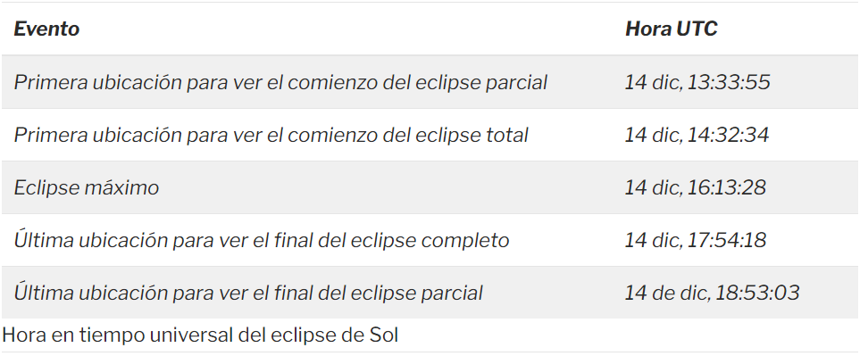Select the row for partial eclipse beginning
This screenshot has height=356, width=868.
(x=430, y=82)
